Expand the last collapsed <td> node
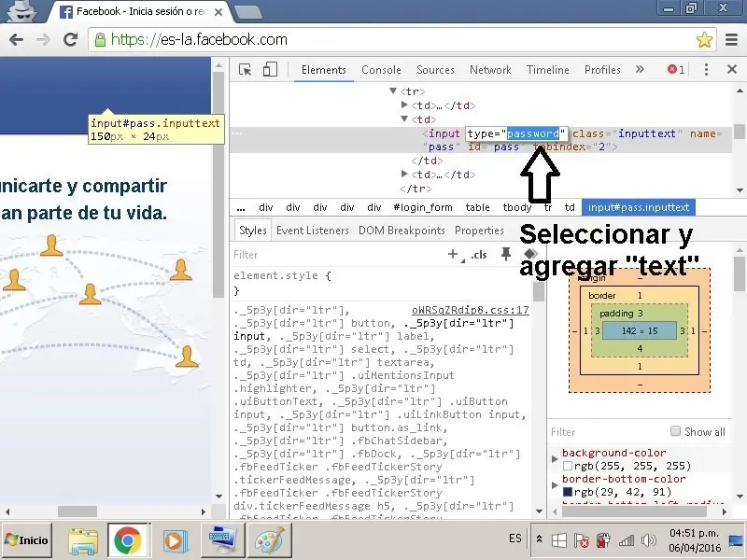 pos(404,174)
